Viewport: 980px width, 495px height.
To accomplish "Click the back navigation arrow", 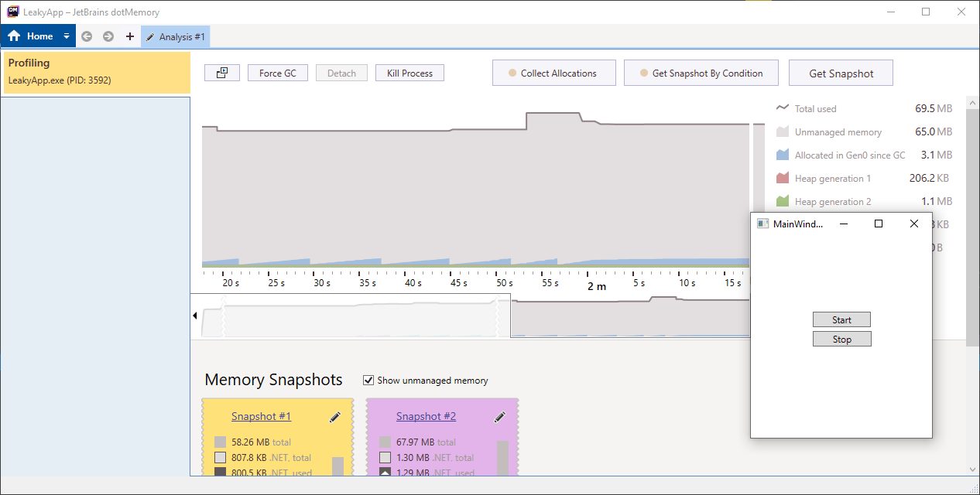I will click(x=86, y=36).
